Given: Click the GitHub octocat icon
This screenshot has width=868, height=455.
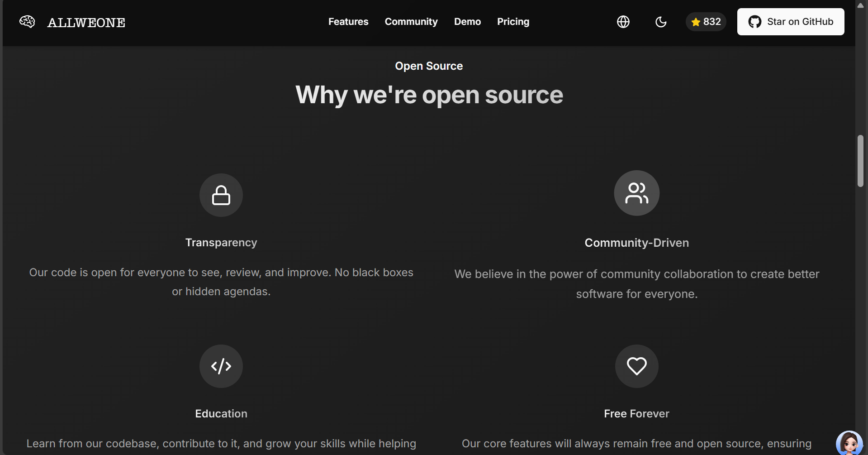Looking at the screenshot, I should [x=754, y=22].
